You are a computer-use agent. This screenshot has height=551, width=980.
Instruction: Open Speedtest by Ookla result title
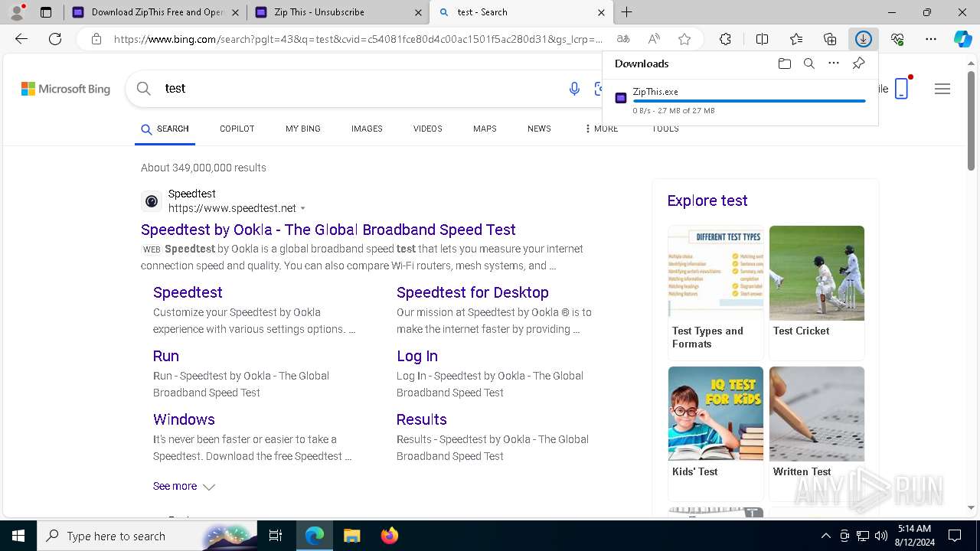tap(328, 230)
